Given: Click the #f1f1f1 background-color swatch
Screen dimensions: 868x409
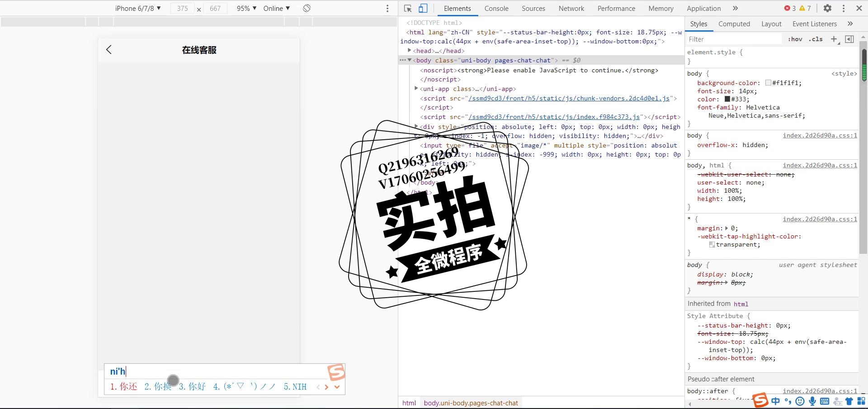Looking at the screenshot, I should [768, 83].
